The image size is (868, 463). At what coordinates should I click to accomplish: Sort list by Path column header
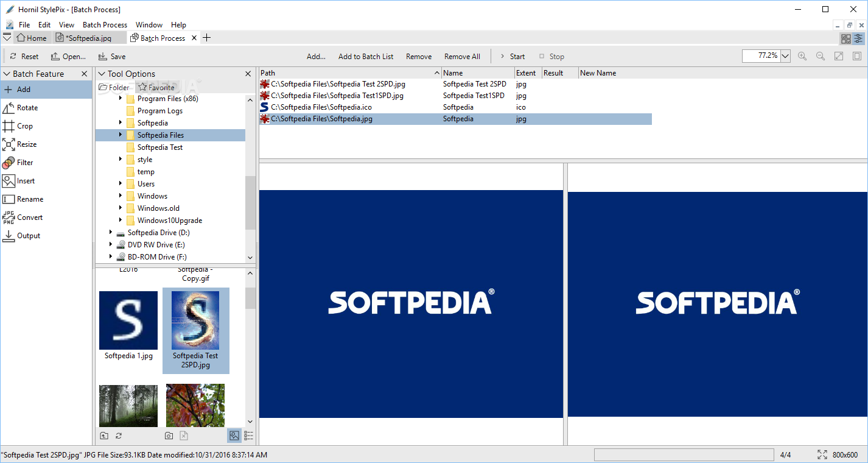(350, 72)
